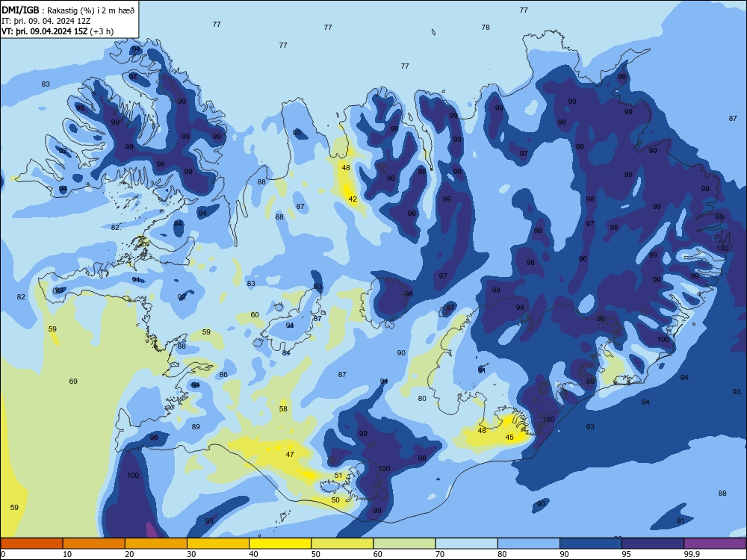Image resolution: width=747 pixels, height=560 pixels.
Task: Click the light green 60–70 legend swatch
Action: pos(404,544)
